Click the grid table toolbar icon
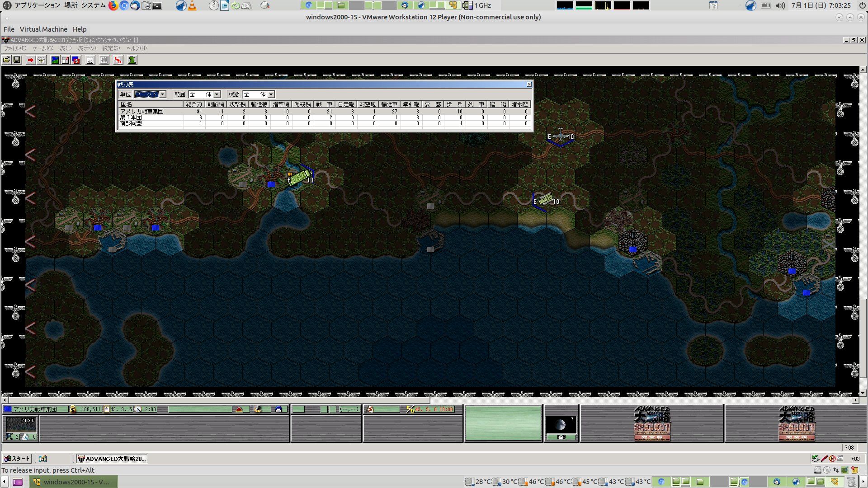Viewport: 868px width, 488px height. pyautogui.click(x=90, y=60)
